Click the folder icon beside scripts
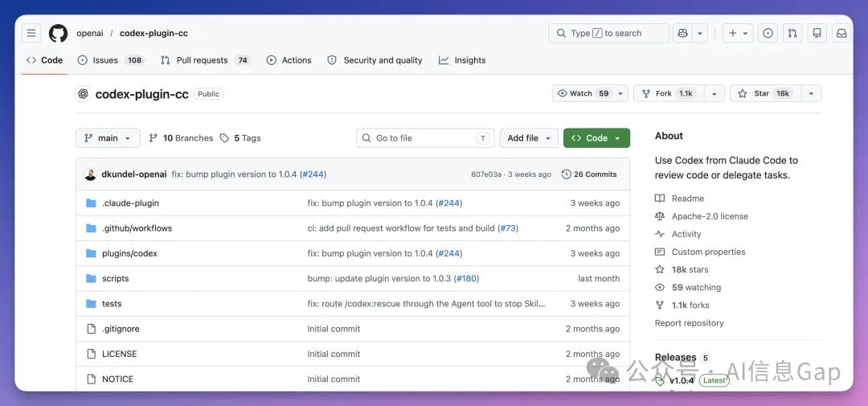Image resolution: width=868 pixels, height=406 pixels. [x=92, y=279]
